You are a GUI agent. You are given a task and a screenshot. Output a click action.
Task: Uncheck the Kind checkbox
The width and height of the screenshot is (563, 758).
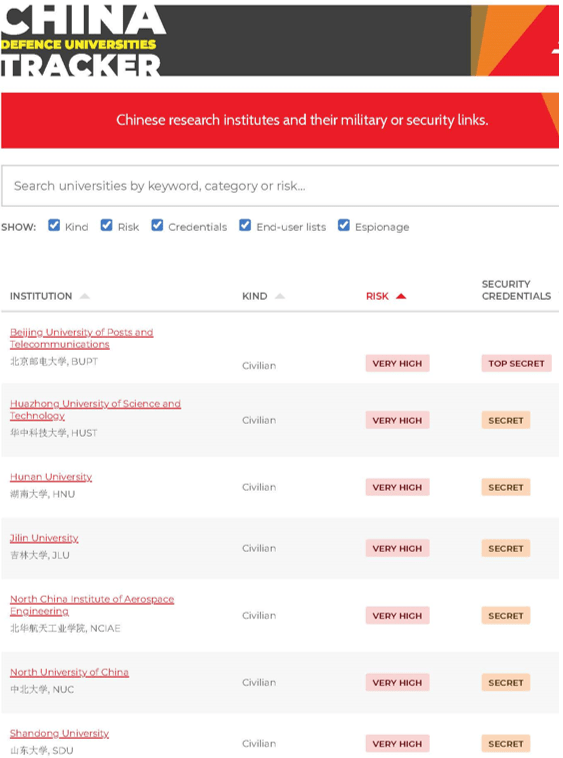click(54, 225)
